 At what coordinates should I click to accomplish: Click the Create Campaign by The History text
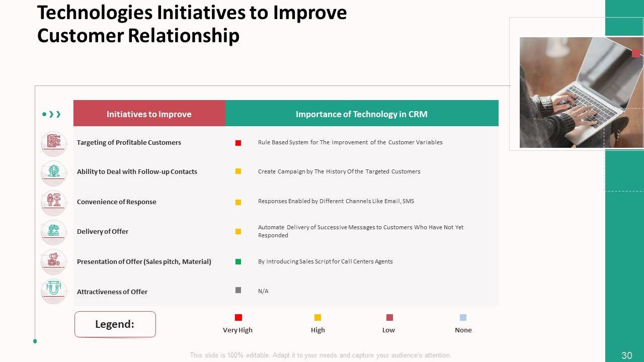[x=339, y=171]
